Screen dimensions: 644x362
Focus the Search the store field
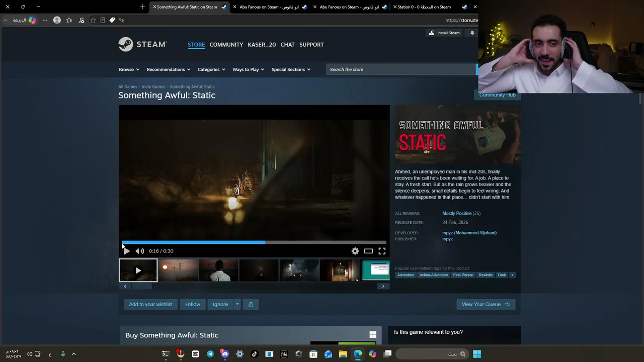click(401, 69)
